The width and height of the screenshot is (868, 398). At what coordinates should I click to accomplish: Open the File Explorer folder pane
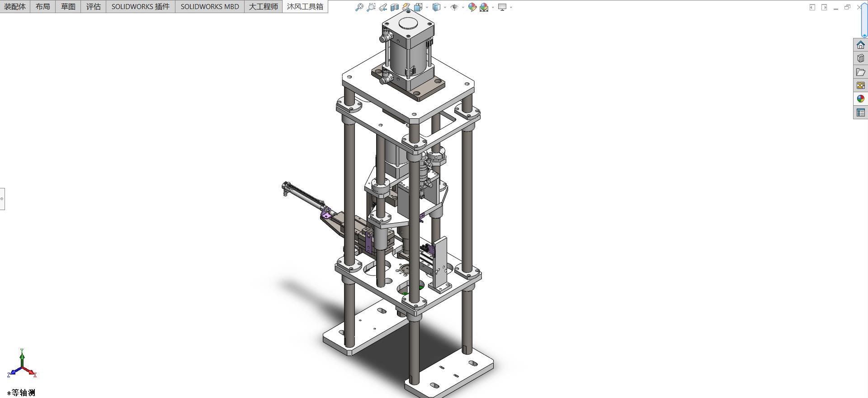pyautogui.click(x=861, y=72)
